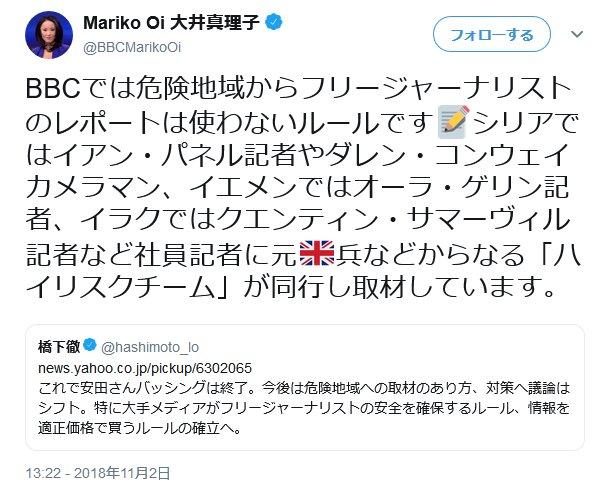This screenshot has height=486, width=594.
Task: Click the last quoted line 適正価格で買うルール
Action: pos(140,428)
